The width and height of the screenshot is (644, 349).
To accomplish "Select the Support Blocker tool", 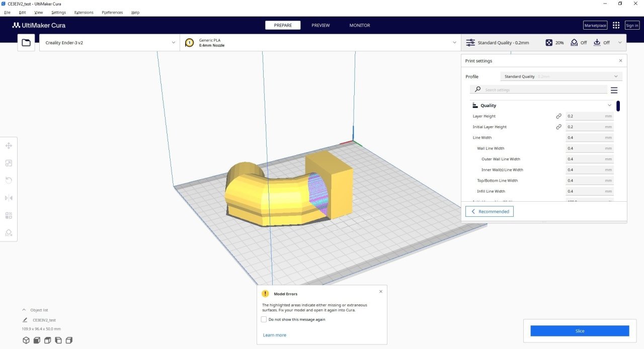I will point(9,233).
